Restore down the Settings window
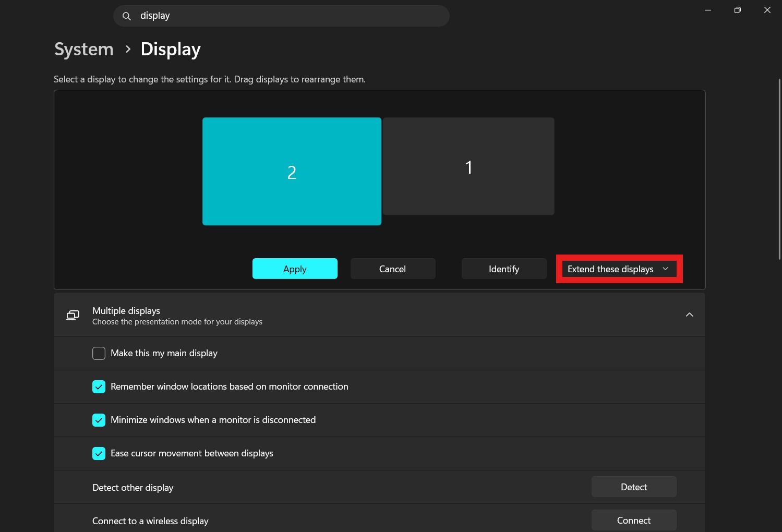782x532 pixels. (737, 10)
